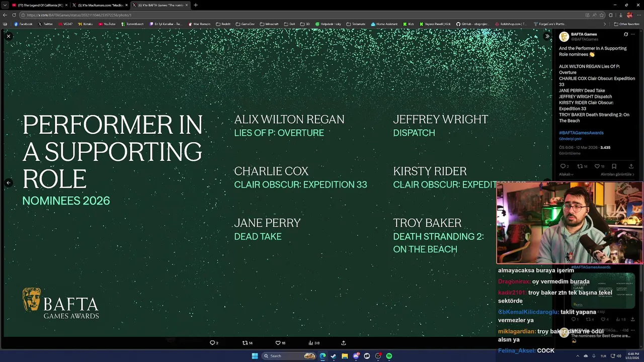Screen dimensions: 644x362
Task: Open the #BAFTAGamesAwards hashtag link
Action: coord(581,133)
